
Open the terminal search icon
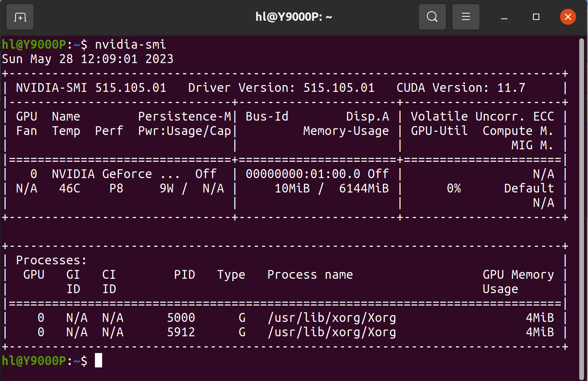click(432, 17)
